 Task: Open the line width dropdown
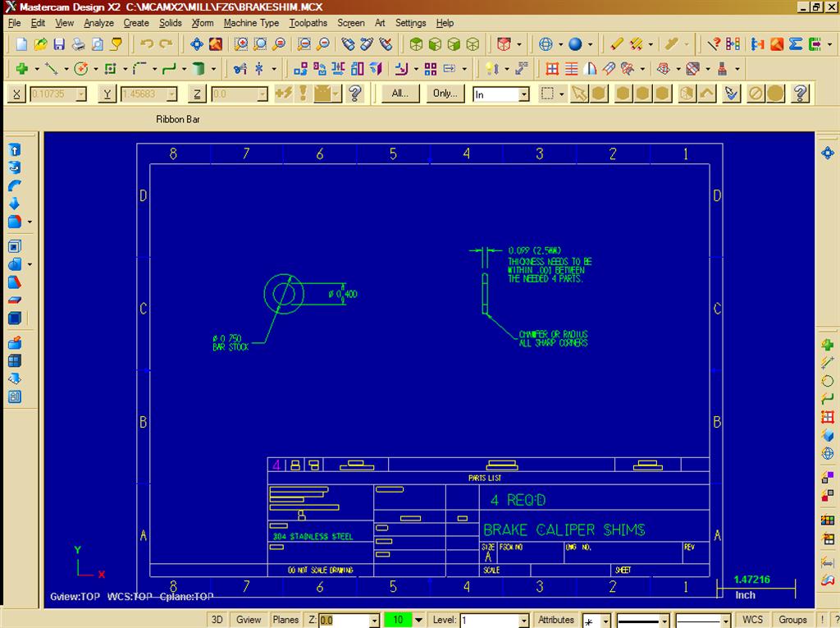point(726,621)
